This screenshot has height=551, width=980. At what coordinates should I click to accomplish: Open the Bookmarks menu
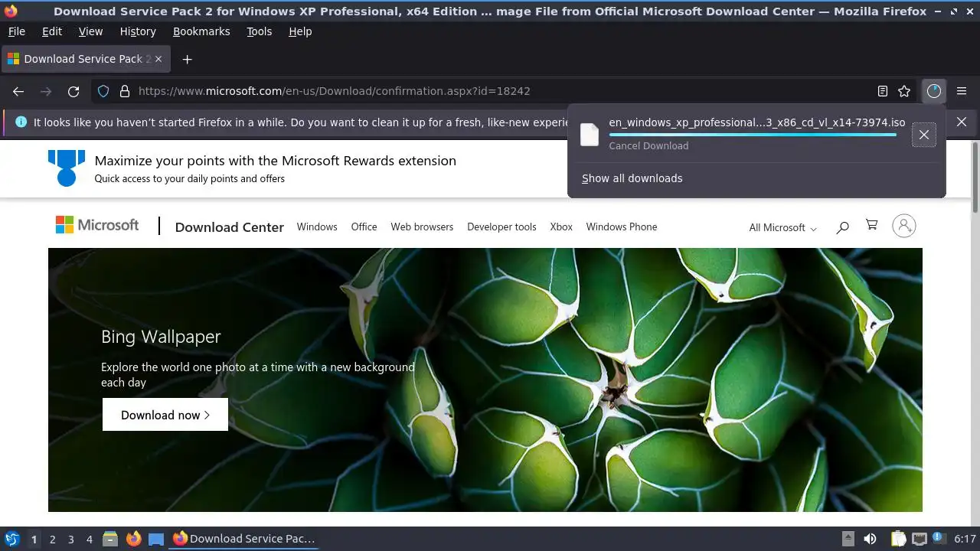pyautogui.click(x=201, y=31)
